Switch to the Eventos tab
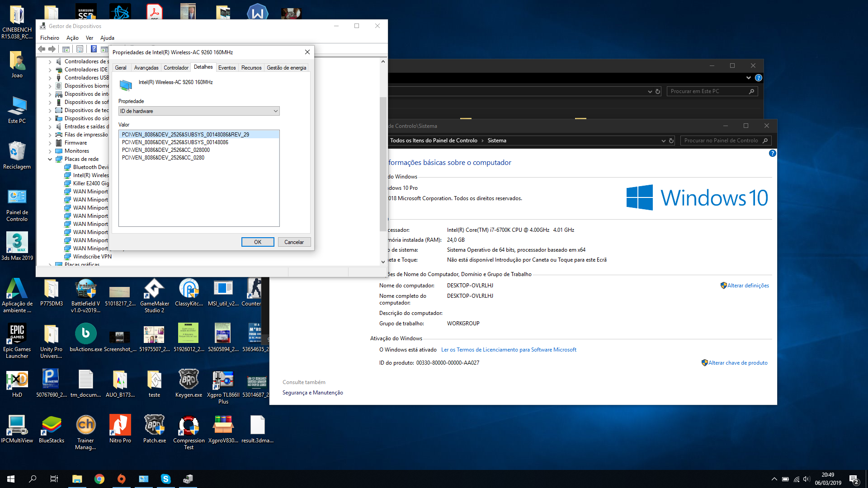Viewport: 868px width, 488px height. tap(227, 68)
